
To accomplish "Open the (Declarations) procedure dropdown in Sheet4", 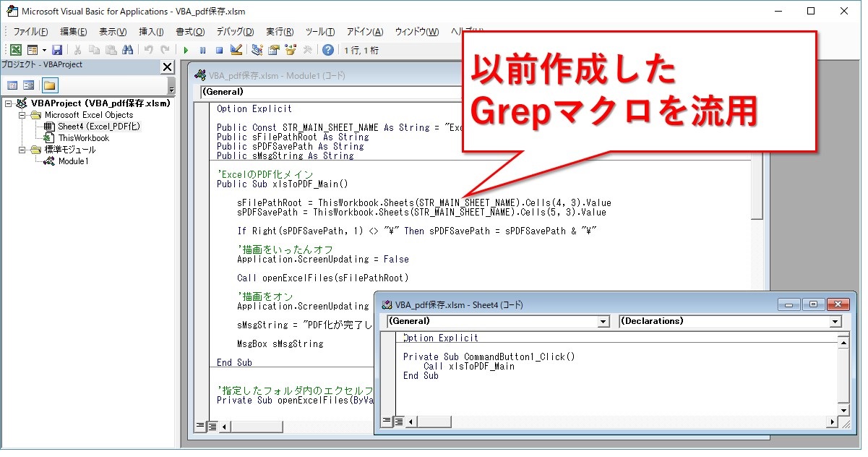I will (x=835, y=322).
